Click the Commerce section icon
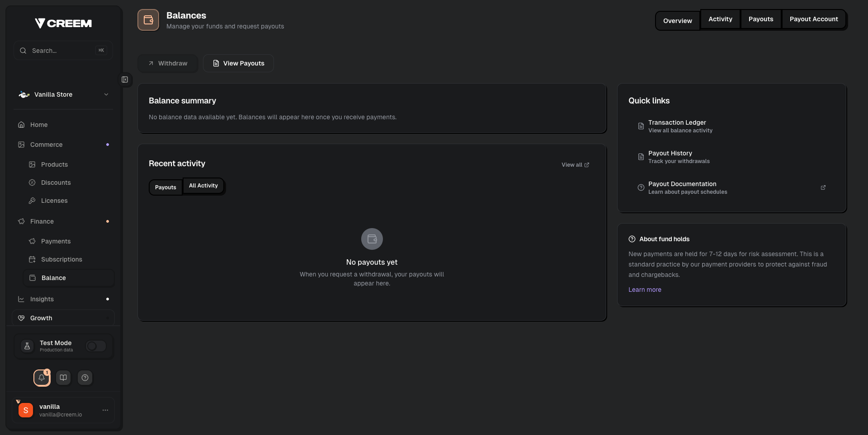Screen dimensions: 868x435 coord(21,145)
